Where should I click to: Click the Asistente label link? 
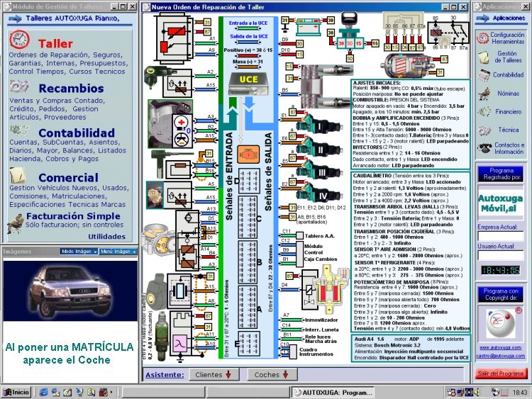click(x=165, y=375)
